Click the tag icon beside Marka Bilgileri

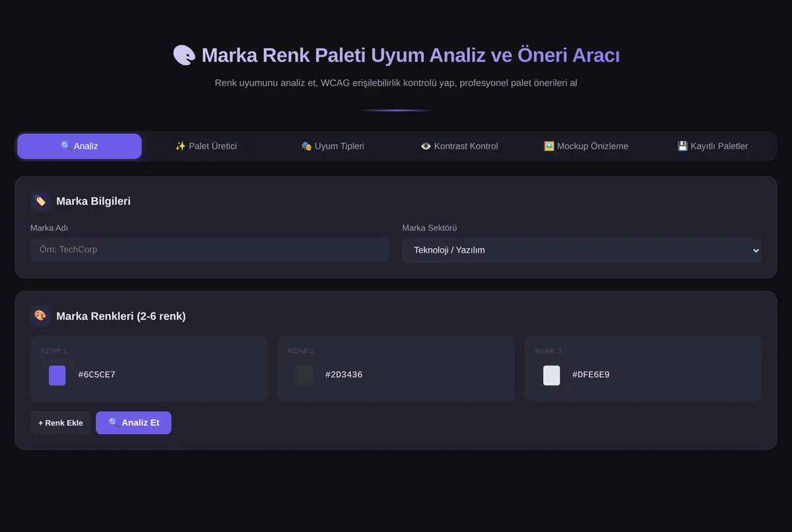pyautogui.click(x=40, y=201)
